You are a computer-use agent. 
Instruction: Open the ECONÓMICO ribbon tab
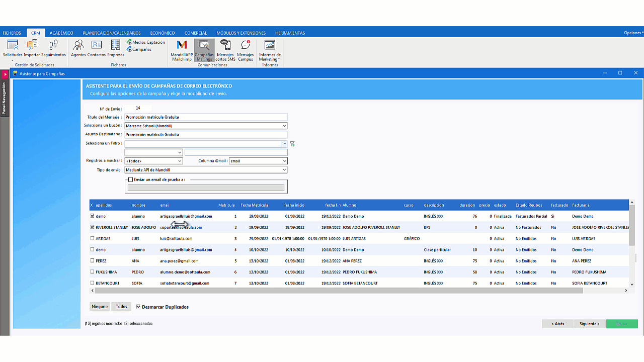pos(163,33)
